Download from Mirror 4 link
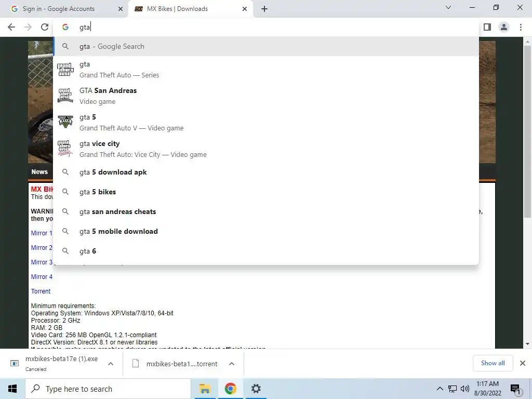The width and height of the screenshot is (532, 399). point(42,277)
